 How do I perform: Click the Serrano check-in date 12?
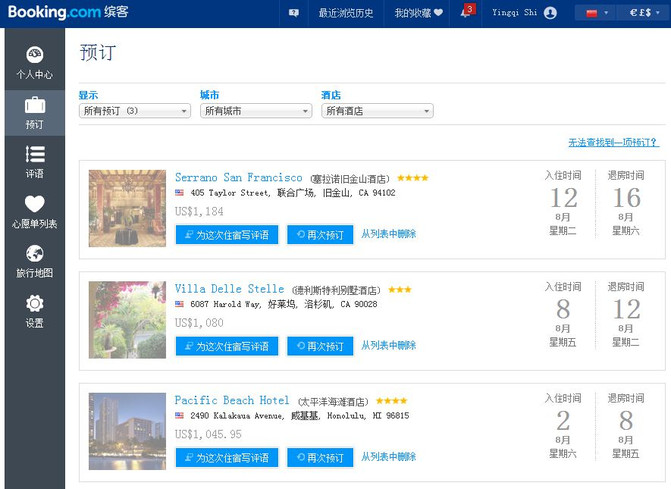tap(563, 198)
